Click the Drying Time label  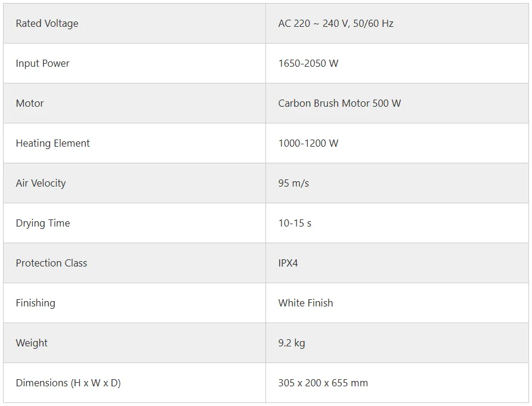tap(42, 224)
